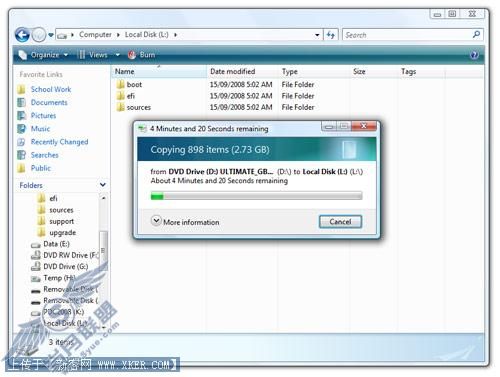
Task: Click the Forward navigation arrow button
Action: click(39, 35)
